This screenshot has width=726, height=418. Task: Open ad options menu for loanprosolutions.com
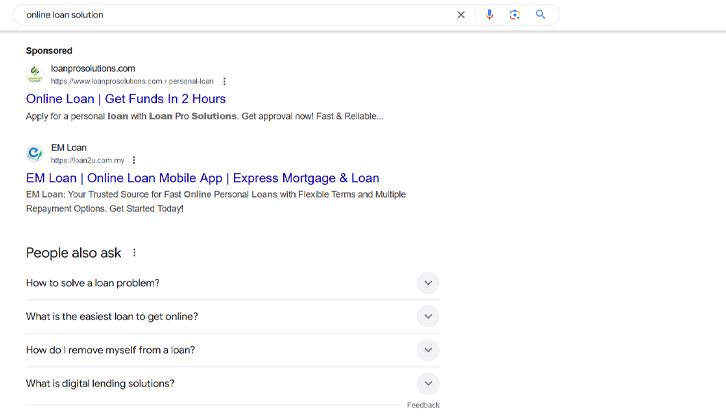pyautogui.click(x=224, y=81)
